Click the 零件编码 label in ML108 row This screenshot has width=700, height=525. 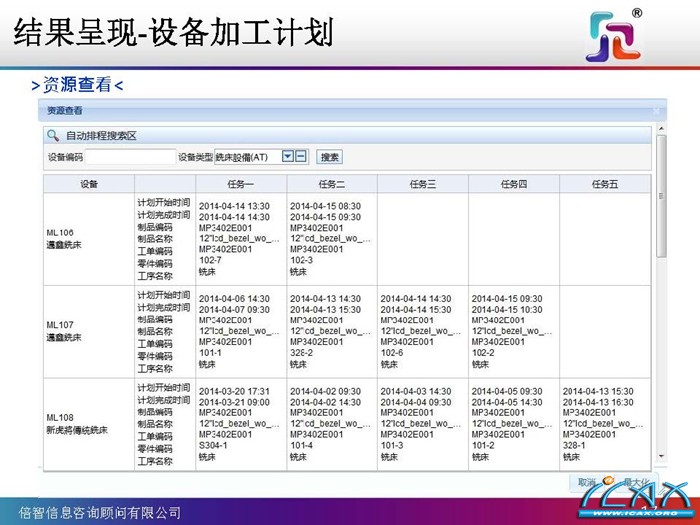coord(155,449)
